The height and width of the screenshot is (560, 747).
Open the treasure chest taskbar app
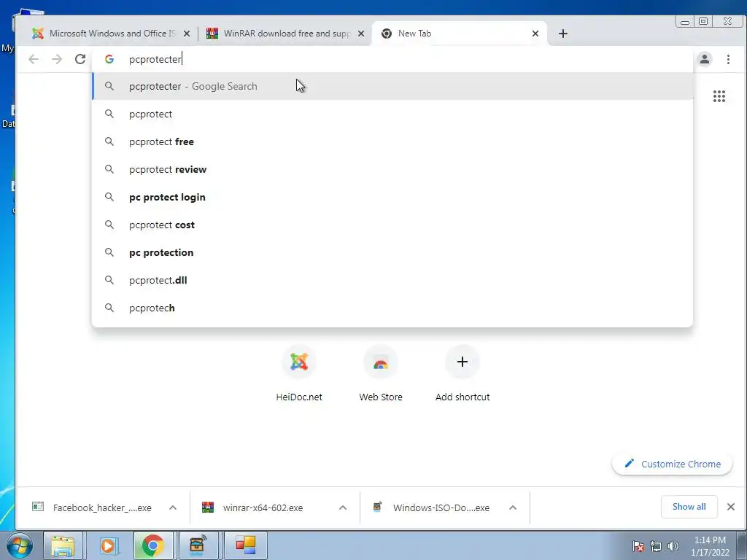[197, 545]
